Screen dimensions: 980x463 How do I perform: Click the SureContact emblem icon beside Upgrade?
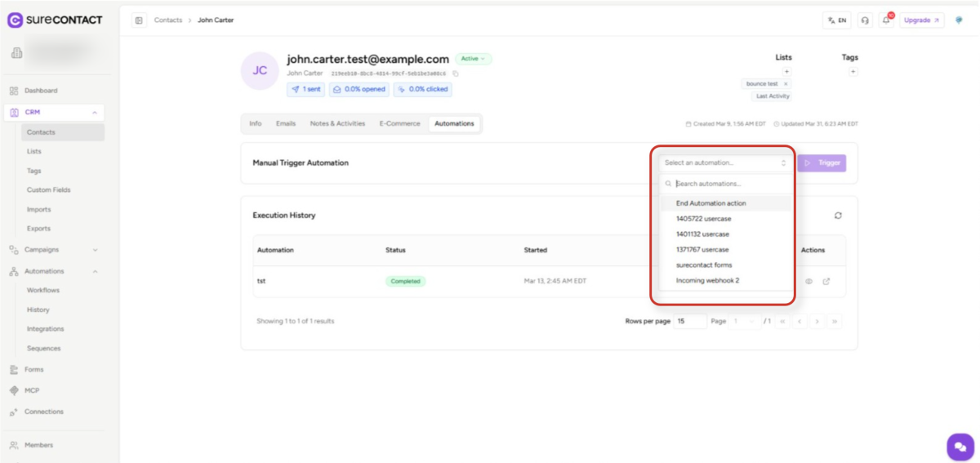[x=959, y=20]
